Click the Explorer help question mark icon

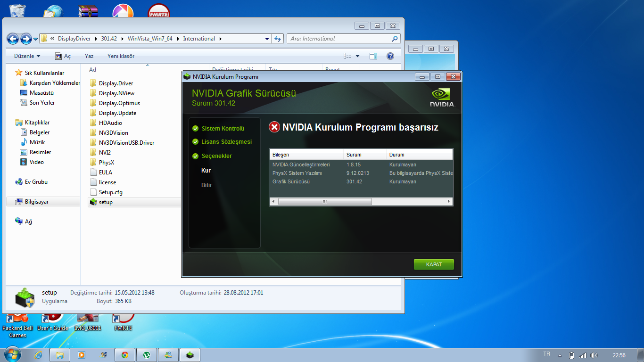[x=390, y=56]
